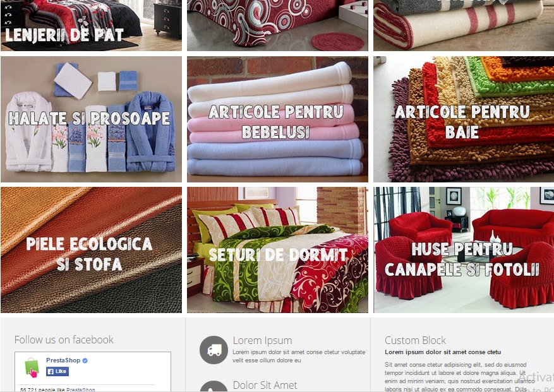This screenshot has height=392, width=554.
Task: Click the Dolor Sit Amet heading
Action: pyautogui.click(x=265, y=385)
